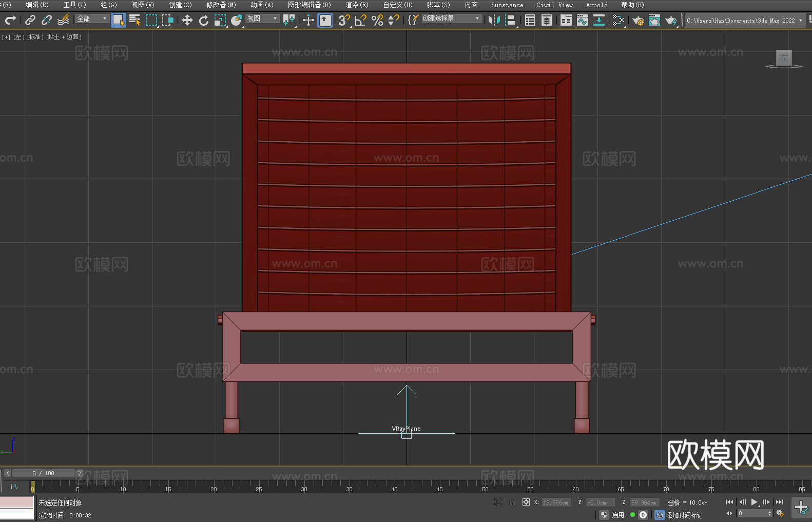
Task: Toggle Spinner Snap
Action: [394, 20]
